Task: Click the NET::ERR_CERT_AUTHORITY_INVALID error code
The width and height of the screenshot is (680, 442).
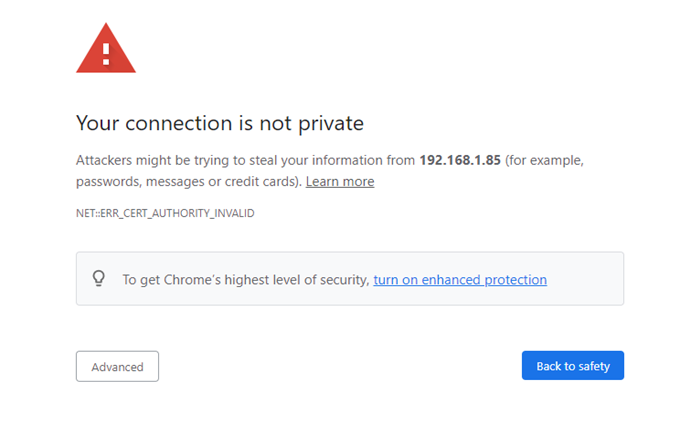Action: pos(165,213)
